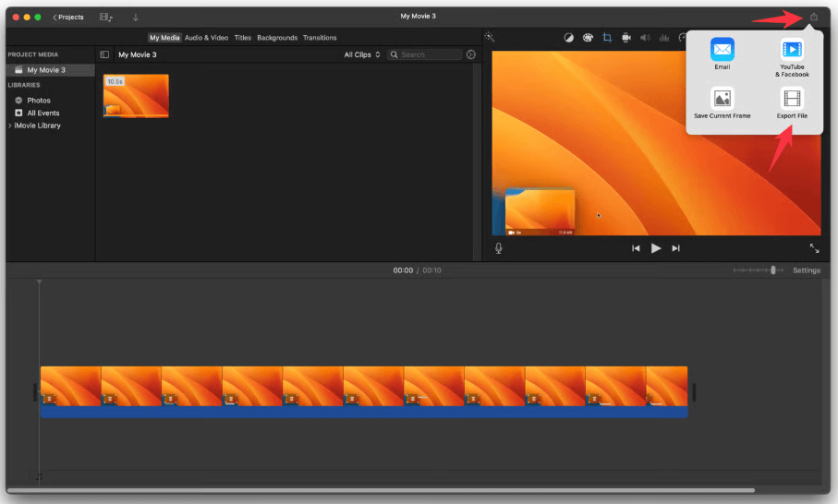This screenshot has width=838, height=504.
Task: Click the All Events star icon
Action: pyautogui.click(x=18, y=113)
